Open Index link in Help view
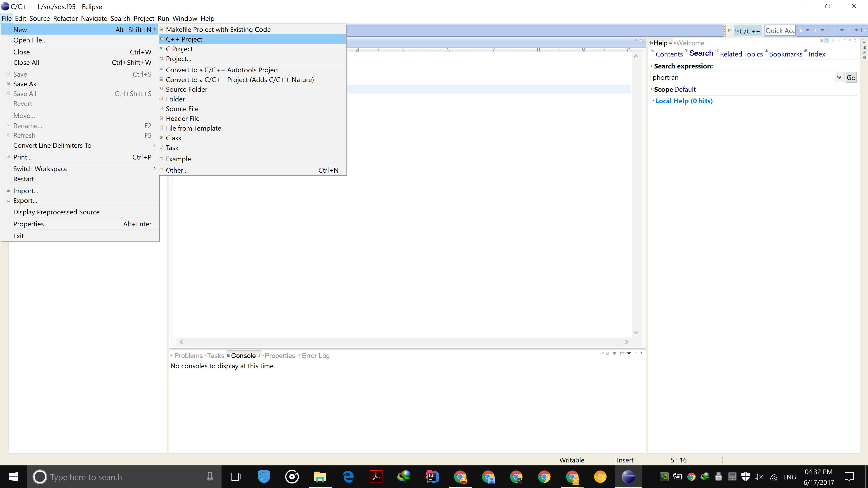The height and width of the screenshot is (488, 868). point(817,54)
